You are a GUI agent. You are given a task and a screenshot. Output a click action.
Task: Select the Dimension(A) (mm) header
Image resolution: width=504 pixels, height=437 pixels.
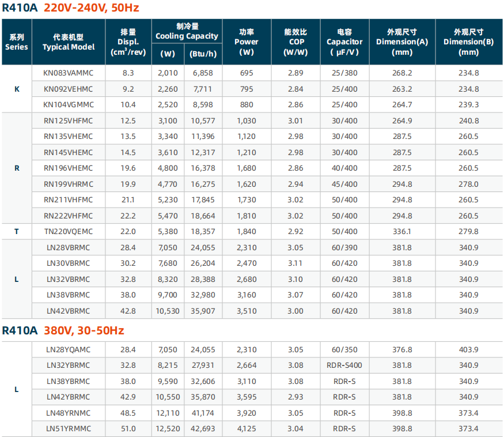402,42
